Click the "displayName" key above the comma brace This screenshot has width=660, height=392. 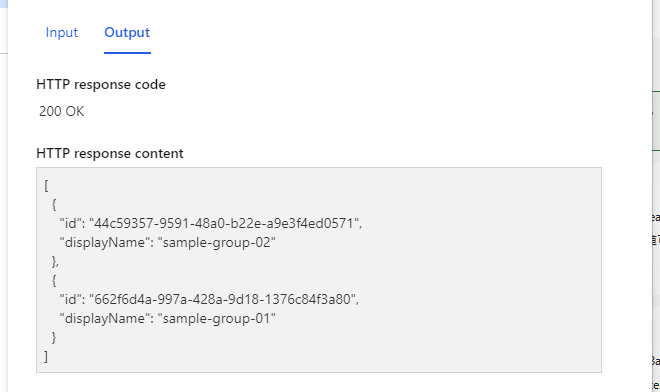pos(106,243)
